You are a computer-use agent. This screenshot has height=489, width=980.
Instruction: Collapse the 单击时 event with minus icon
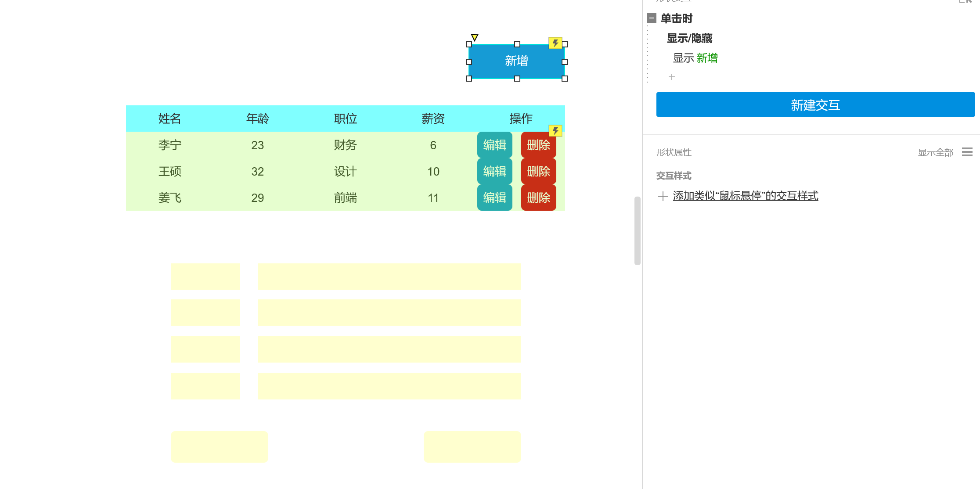(x=652, y=18)
